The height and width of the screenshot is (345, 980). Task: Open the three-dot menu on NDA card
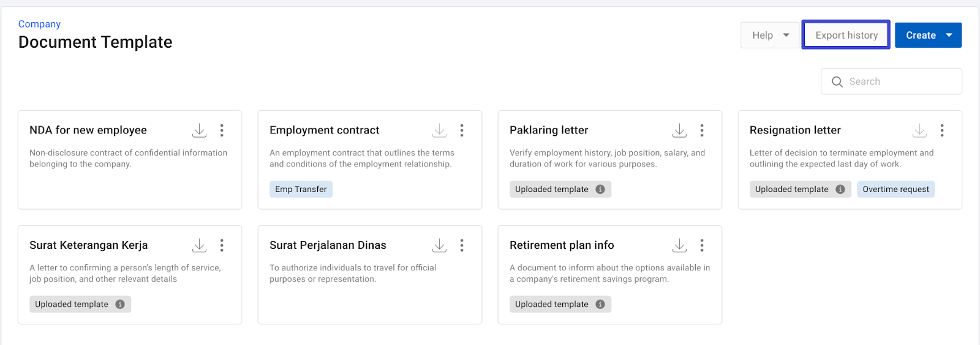pyautogui.click(x=222, y=130)
